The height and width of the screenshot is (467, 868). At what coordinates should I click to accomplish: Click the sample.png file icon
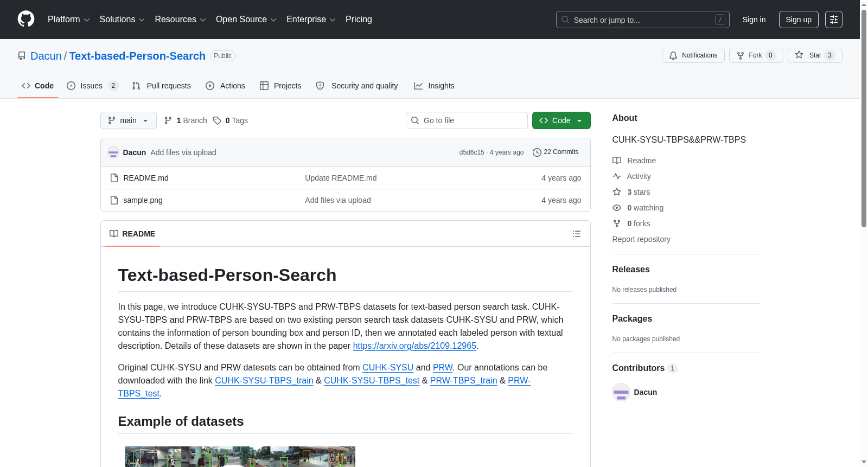pos(114,200)
